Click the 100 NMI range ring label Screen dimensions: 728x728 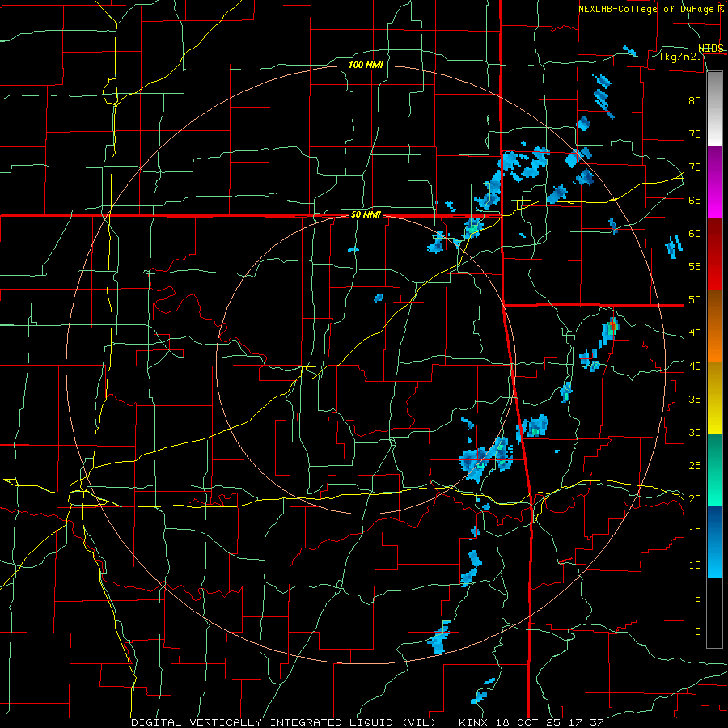pyautogui.click(x=366, y=65)
